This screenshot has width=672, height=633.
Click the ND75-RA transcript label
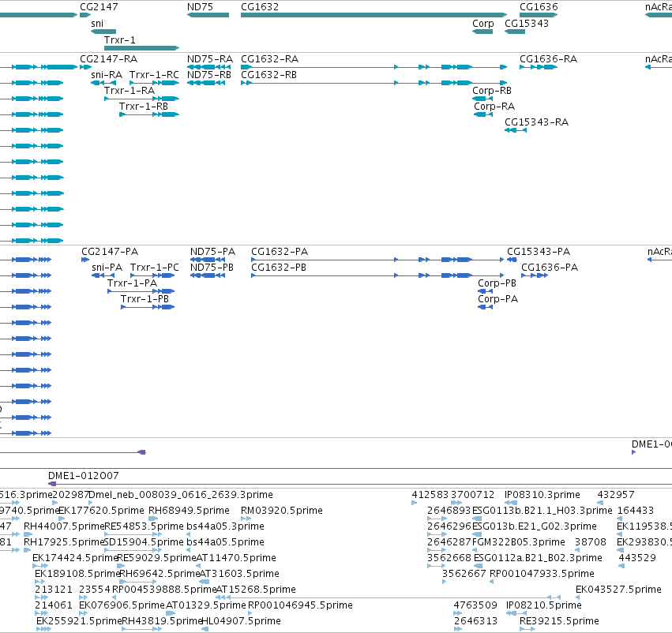[x=210, y=59]
